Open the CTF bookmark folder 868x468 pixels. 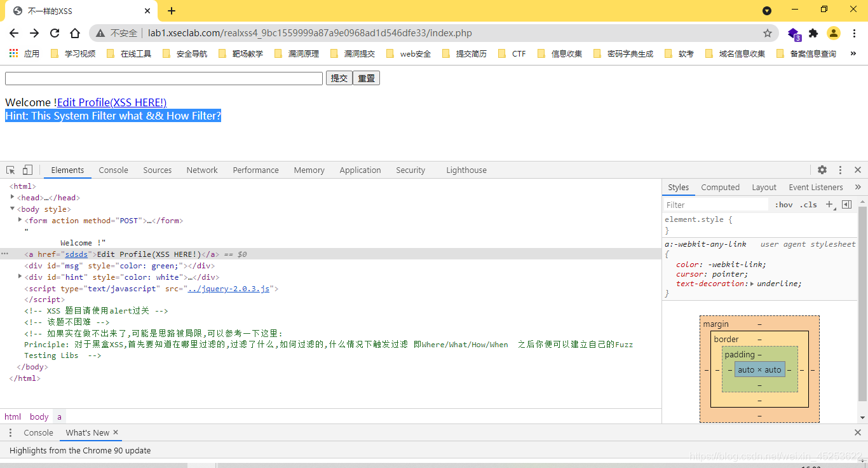[513, 54]
